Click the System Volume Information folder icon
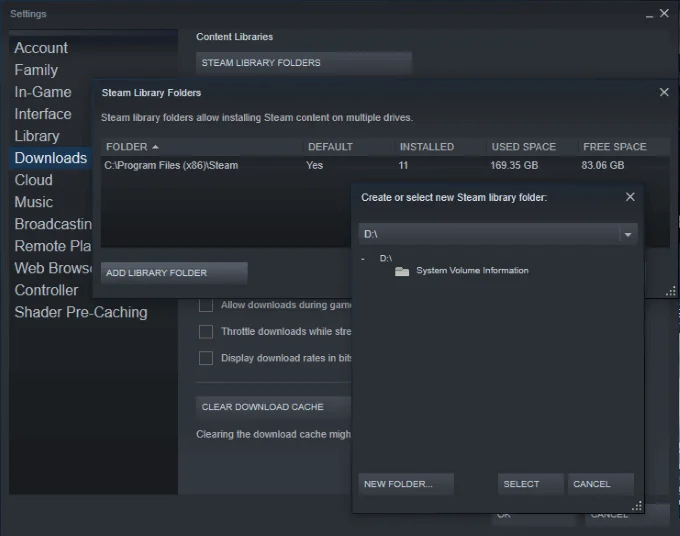Screen dimensions: 680x536 (402, 271)
